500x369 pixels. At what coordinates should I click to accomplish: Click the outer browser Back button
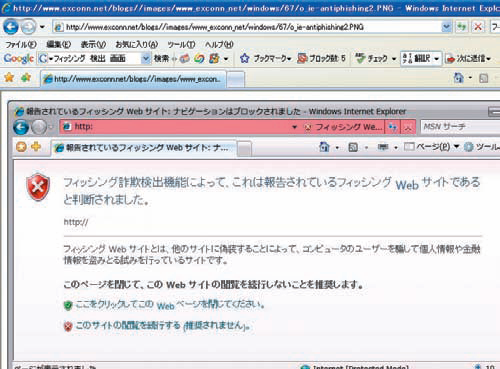pos(10,27)
